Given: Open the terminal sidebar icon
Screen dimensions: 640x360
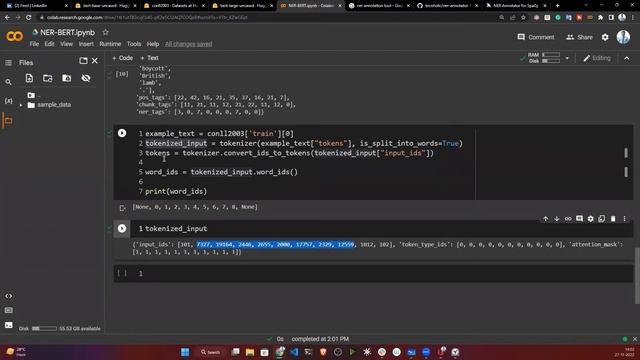Looking at the screenshot, I should tap(8, 325).
